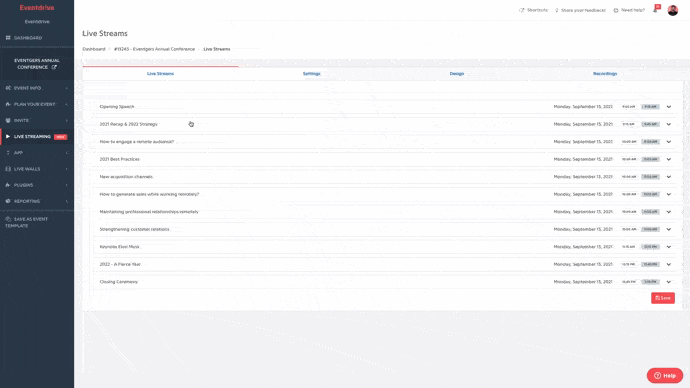This screenshot has width=690, height=388.
Task: Expand the How to generate sales row chevron
Action: [x=668, y=194]
